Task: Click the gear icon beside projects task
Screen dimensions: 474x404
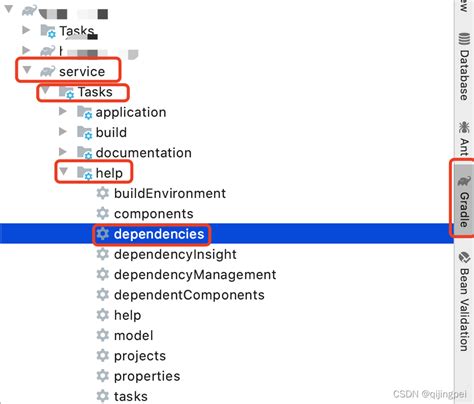Action: pyautogui.click(x=103, y=356)
